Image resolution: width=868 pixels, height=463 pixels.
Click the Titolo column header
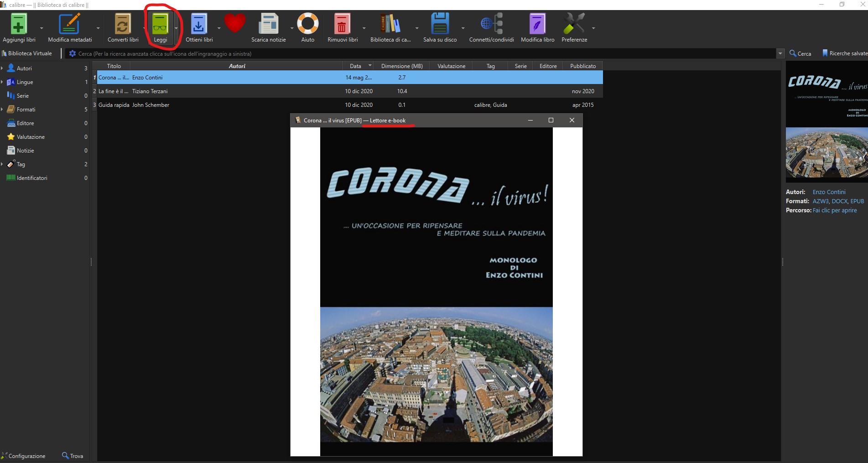coord(114,66)
